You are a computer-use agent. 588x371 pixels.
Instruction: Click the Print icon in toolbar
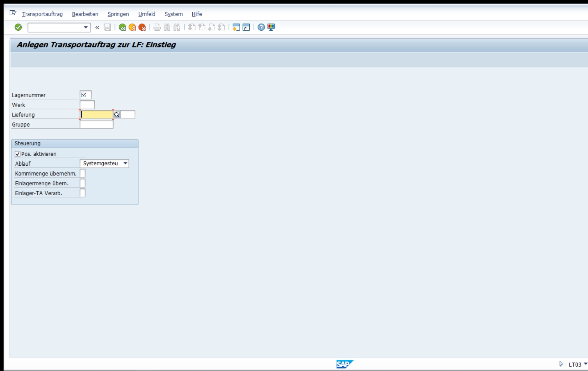coord(157,27)
